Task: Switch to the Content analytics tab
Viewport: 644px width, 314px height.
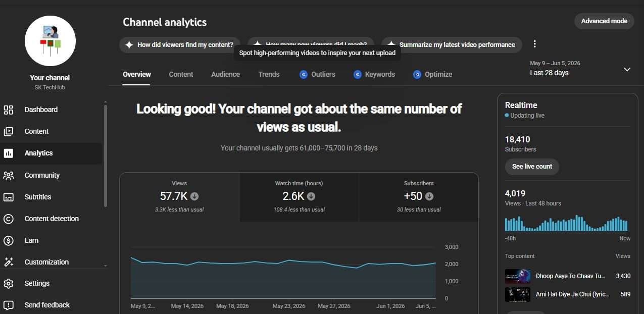Action: tap(181, 74)
